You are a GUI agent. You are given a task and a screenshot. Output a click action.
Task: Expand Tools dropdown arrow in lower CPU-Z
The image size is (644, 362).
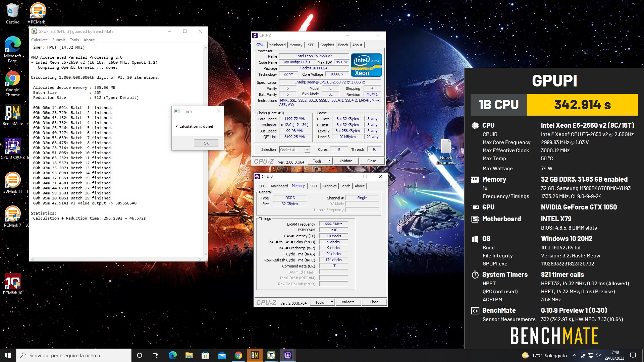point(332,302)
